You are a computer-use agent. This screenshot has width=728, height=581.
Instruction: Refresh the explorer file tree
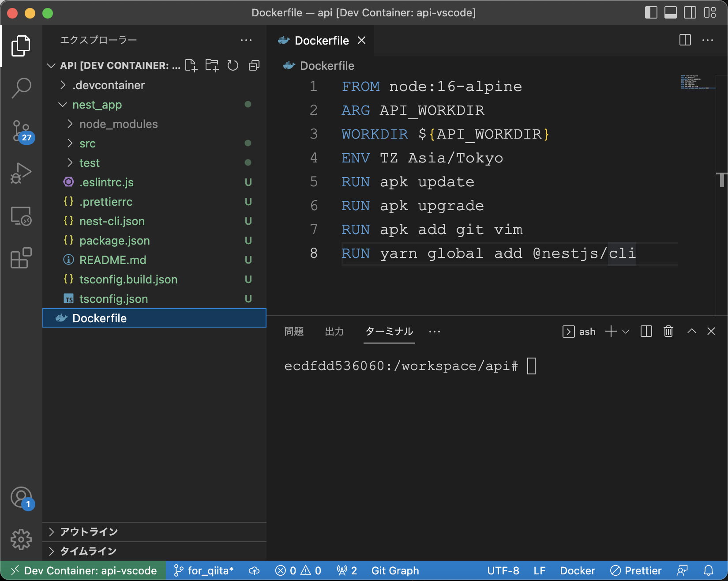pyautogui.click(x=233, y=65)
